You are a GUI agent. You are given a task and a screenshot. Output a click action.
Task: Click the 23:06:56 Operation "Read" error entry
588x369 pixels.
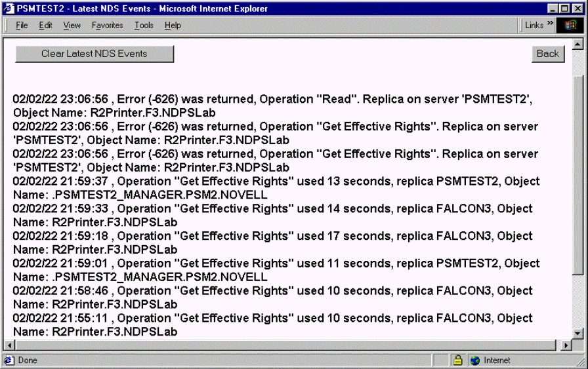(x=272, y=106)
